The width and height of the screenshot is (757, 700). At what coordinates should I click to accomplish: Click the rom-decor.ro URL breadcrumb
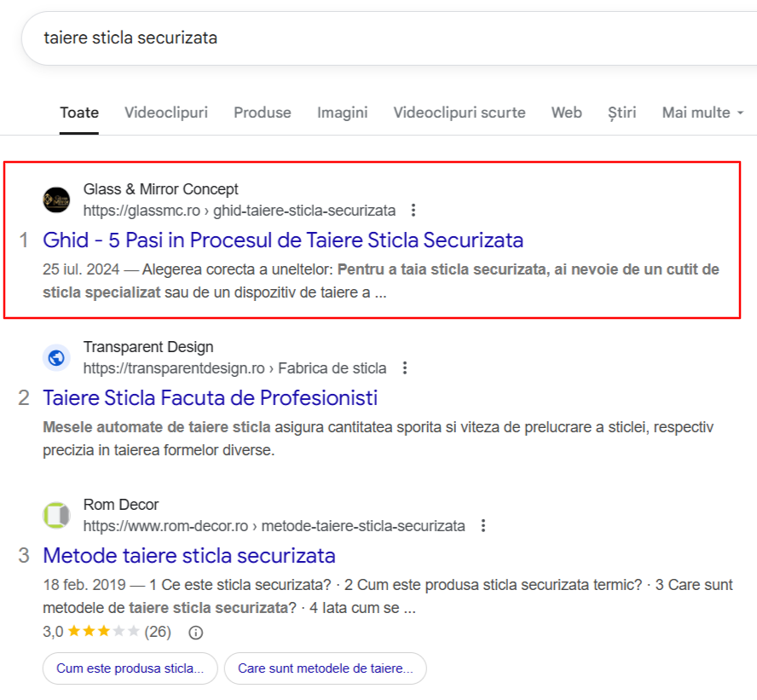pyautogui.click(x=274, y=526)
